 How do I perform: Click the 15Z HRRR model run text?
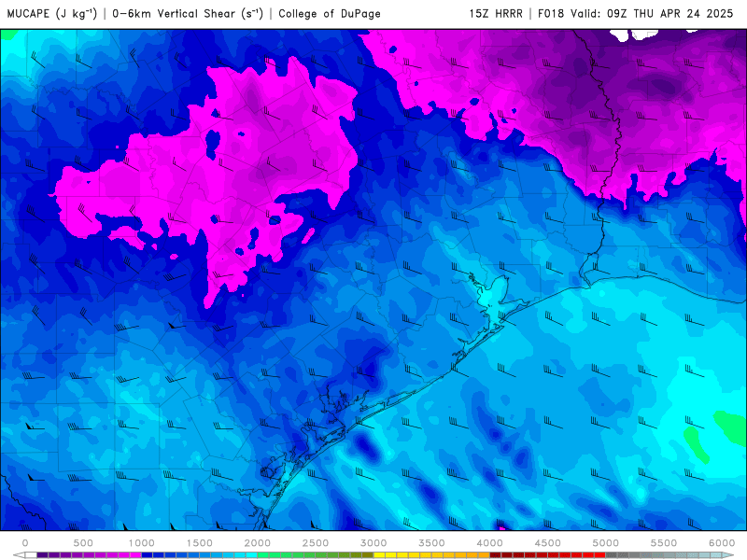[x=496, y=13]
